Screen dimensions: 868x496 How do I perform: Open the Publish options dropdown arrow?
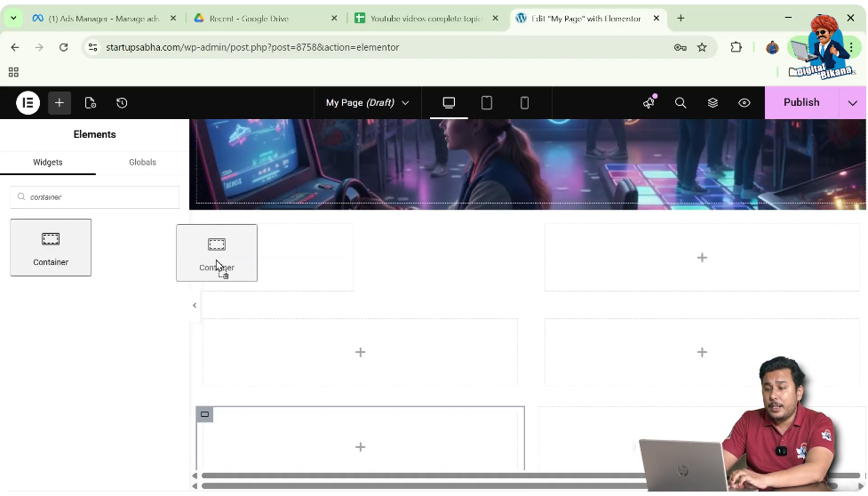(x=852, y=103)
